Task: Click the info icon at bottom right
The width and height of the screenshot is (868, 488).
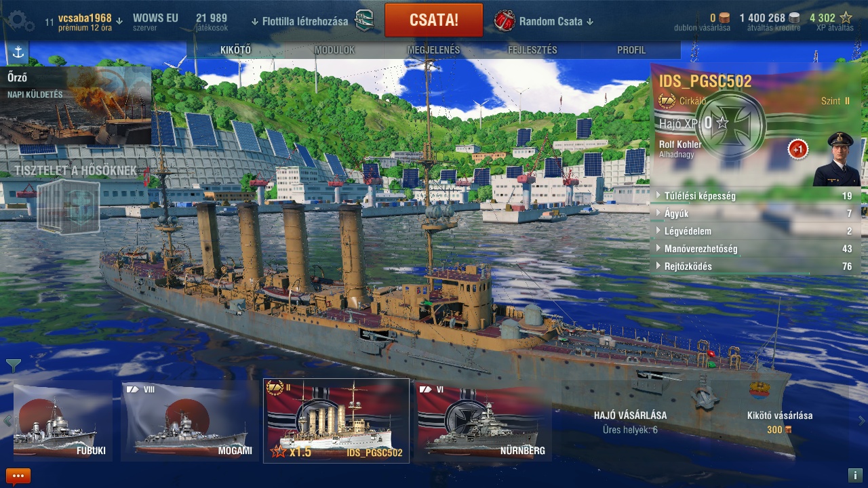Action: click(x=854, y=475)
